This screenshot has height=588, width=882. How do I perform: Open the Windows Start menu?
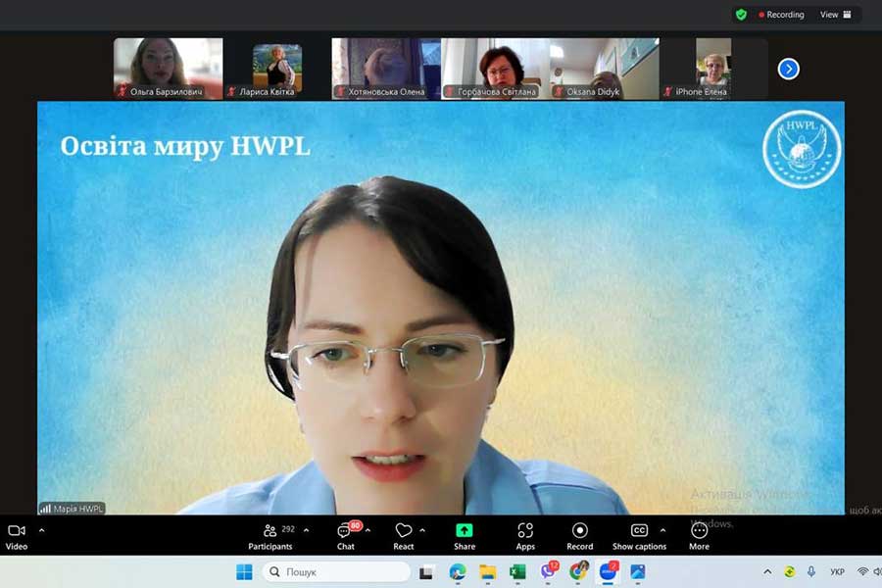click(244, 572)
